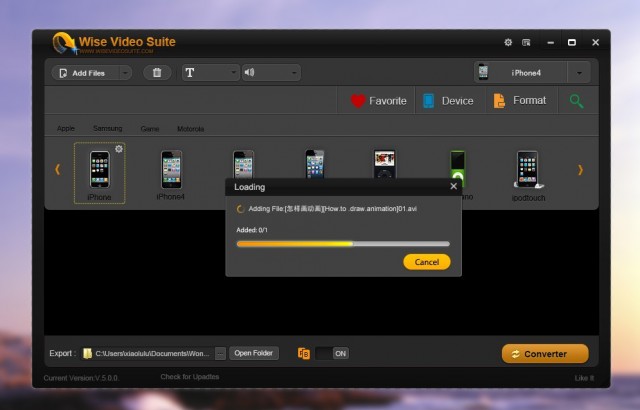The image size is (640, 410).
Task: Select the Format tab
Action: point(520,100)
